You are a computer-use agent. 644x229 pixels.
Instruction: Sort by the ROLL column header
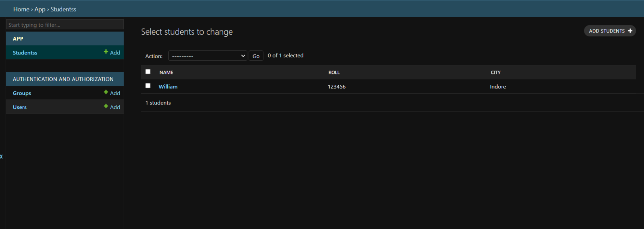tap(334, 72)
